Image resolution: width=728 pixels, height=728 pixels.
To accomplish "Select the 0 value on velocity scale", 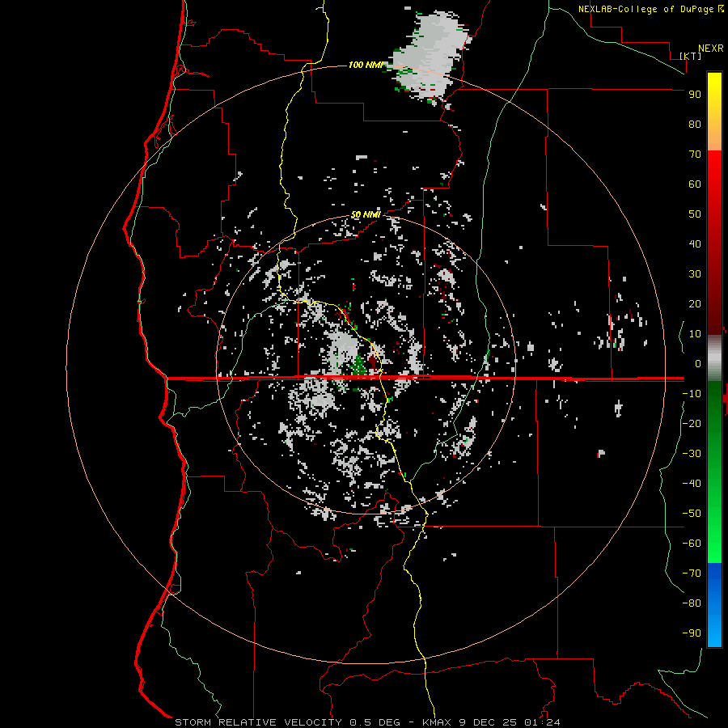I will tap(698, 363).
